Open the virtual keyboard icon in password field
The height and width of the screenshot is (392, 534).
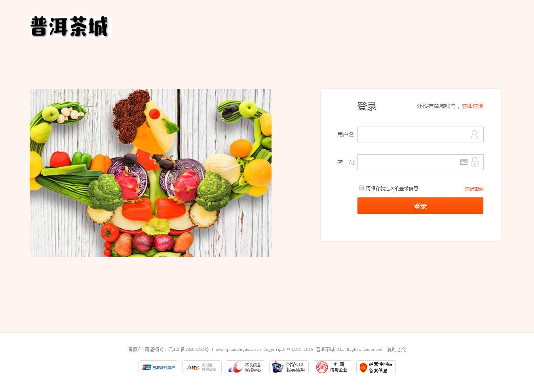pos(464,162)
